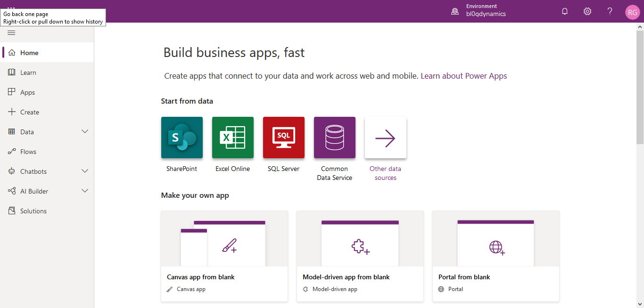This screenshot has width=644, height=308.
Task: Open Flows in navigation
Action: click(x=47, y=152)
